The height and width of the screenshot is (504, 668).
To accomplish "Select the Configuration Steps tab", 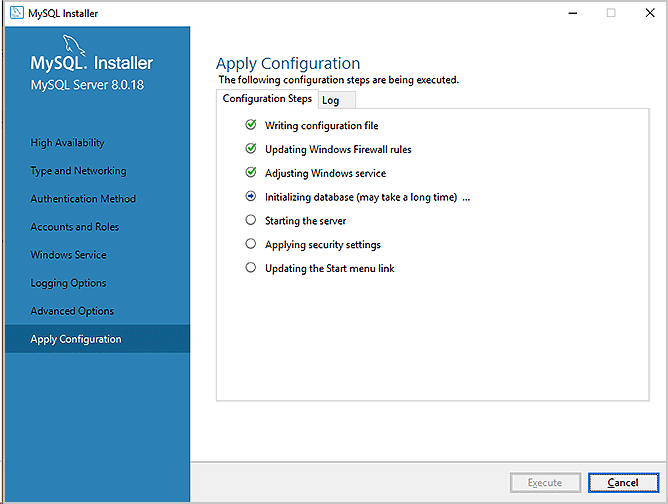I will point(267,99).
